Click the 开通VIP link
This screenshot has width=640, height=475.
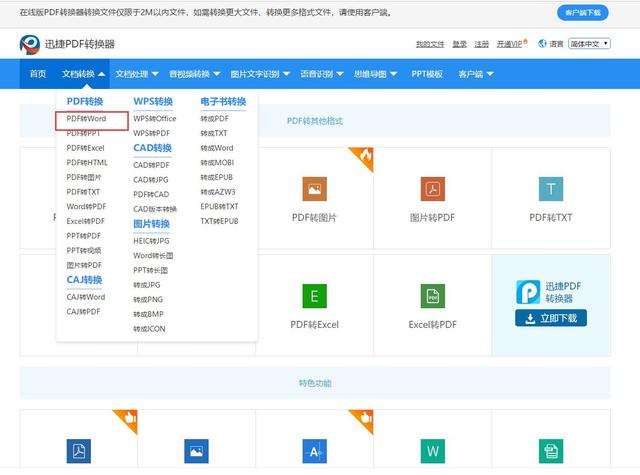509,44
